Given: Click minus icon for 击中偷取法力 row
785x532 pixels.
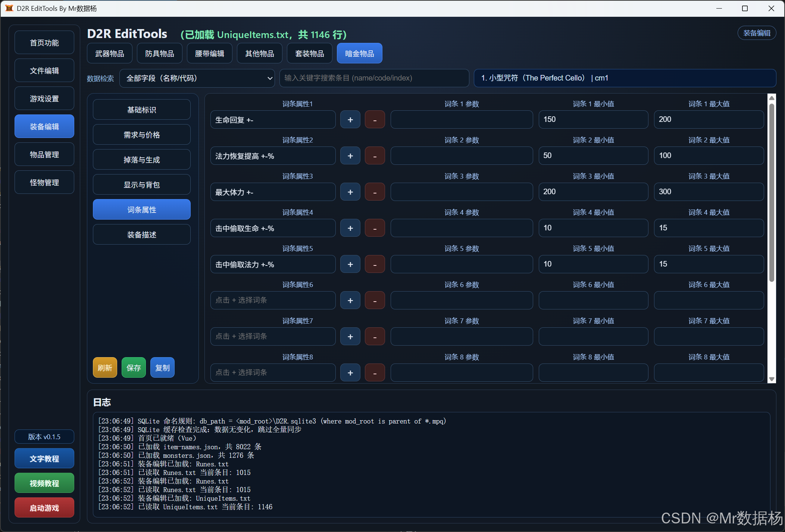Looking at the screenshot, I should 375,264.
